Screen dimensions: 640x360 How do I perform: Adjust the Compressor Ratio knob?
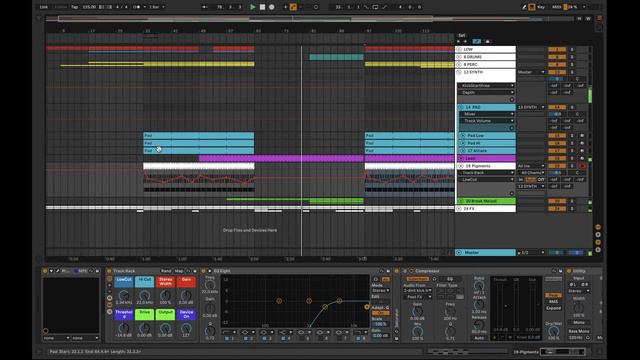(479, 286)
